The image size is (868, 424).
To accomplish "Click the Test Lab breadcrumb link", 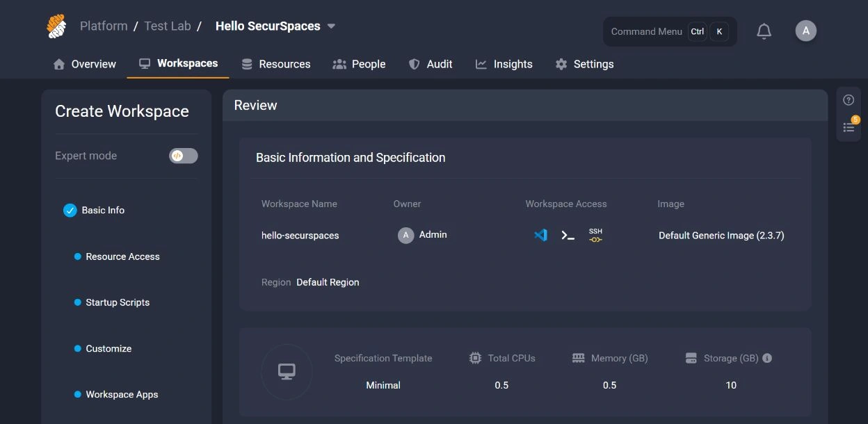I will point(168,26).
